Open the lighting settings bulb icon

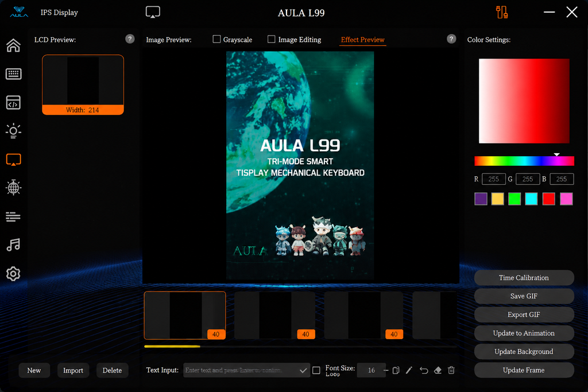[14, 131]
